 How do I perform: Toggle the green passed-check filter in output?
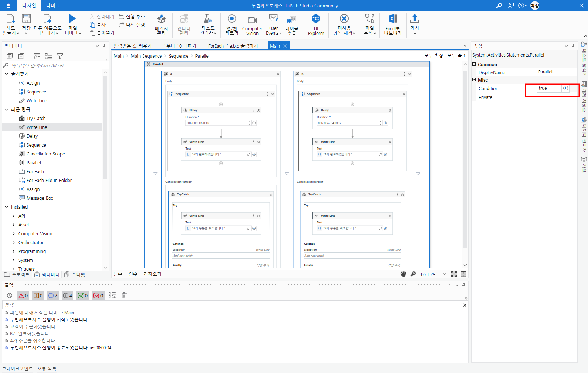tap(83, 295)
